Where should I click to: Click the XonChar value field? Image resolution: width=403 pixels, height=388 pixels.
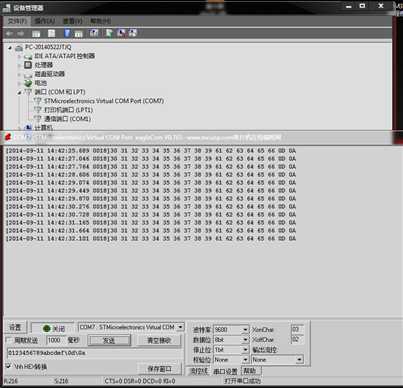(x=297, y=329)
